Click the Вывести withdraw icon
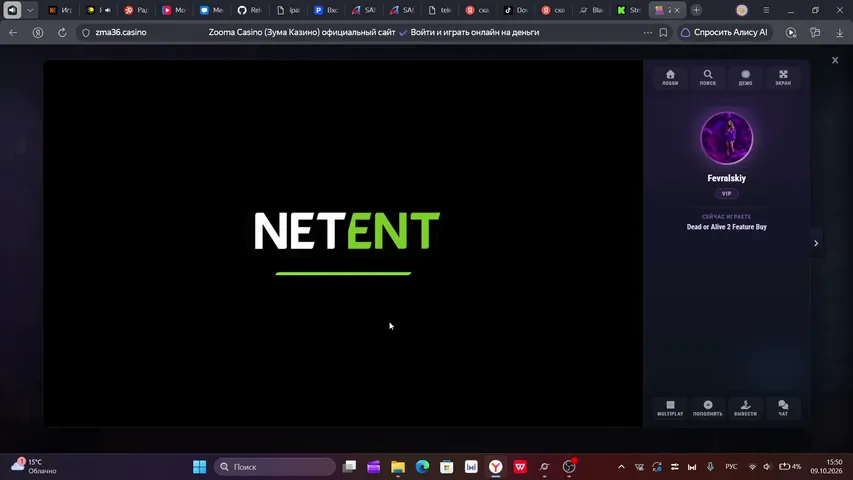Screen dimensions: 853x480 point(745,408)
